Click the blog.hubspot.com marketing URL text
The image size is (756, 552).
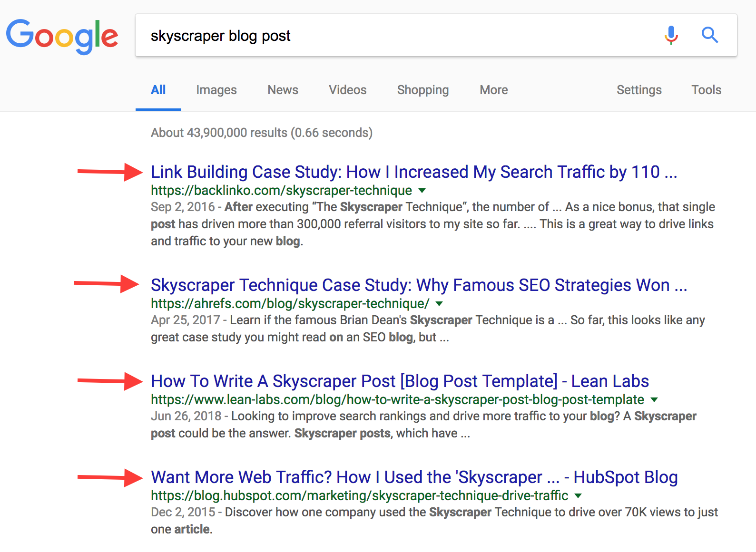pos(360,495)
